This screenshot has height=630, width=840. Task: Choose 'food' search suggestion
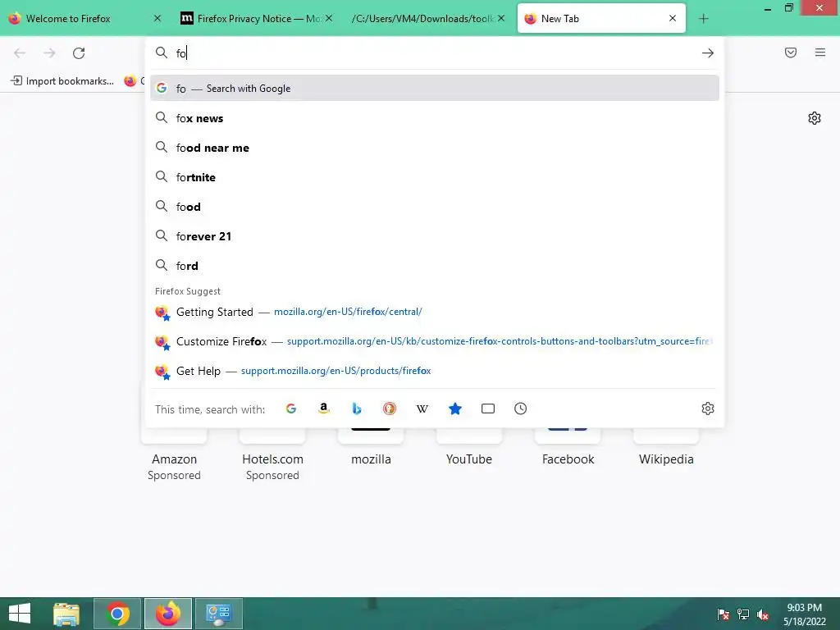(x=435, y=206)
